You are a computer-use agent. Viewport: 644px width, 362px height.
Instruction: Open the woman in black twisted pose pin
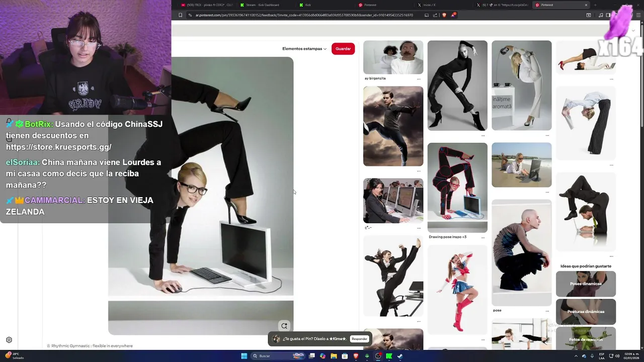(x=457, y=85)
